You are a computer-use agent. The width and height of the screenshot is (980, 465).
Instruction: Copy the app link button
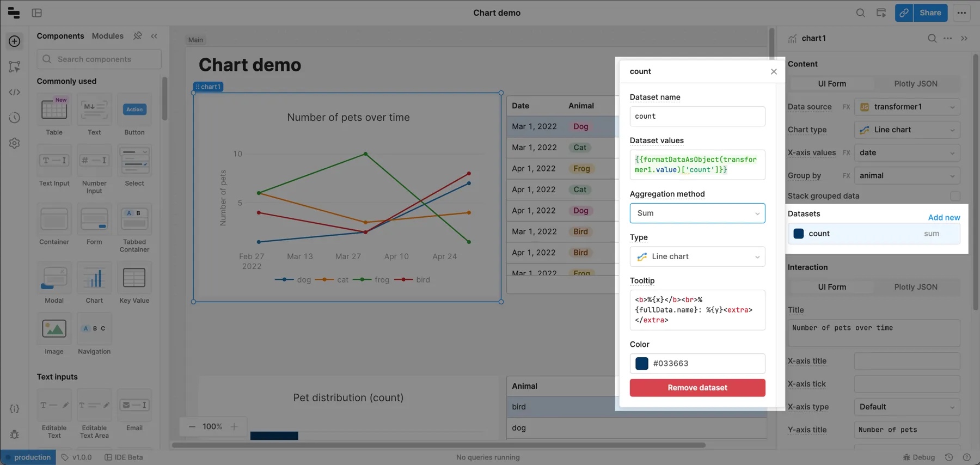pyautogui.click(x=904, y=13)
